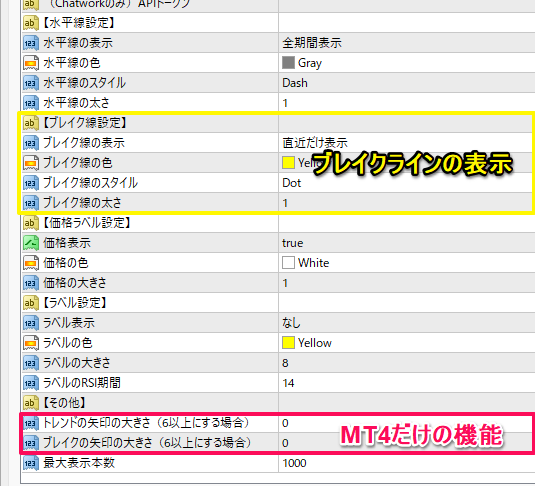Click the Gray swatch for 水平線の色

(288, 63)
